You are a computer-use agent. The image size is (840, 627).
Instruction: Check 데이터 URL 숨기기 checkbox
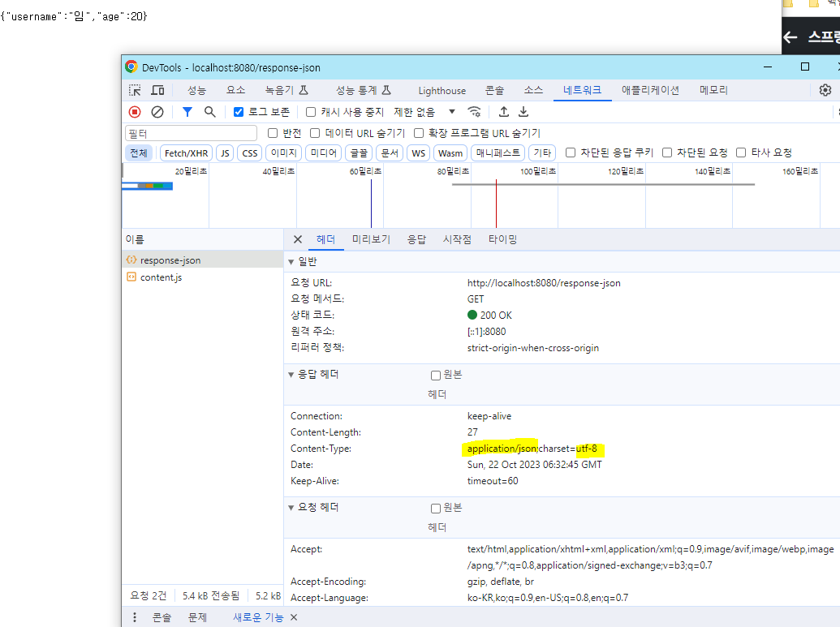pyautogui.click(x=315, y=133)
